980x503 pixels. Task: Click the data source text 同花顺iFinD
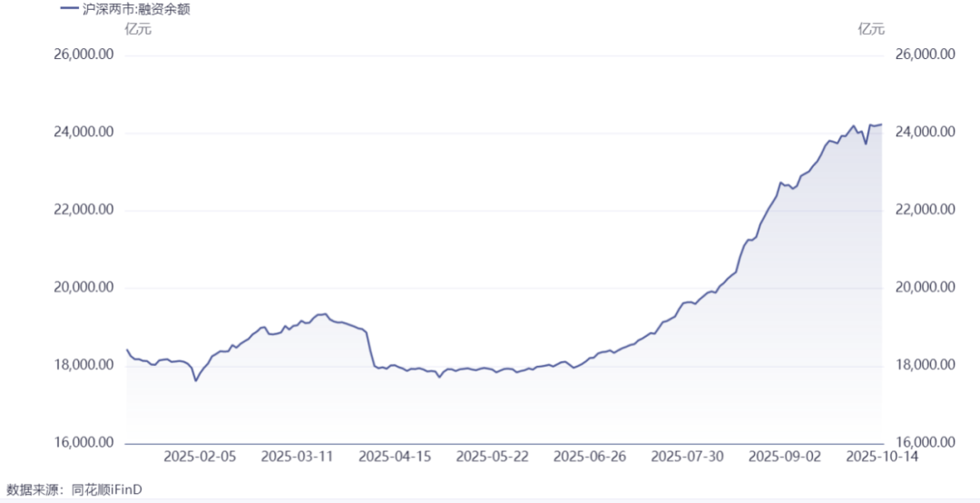[107, 488]
